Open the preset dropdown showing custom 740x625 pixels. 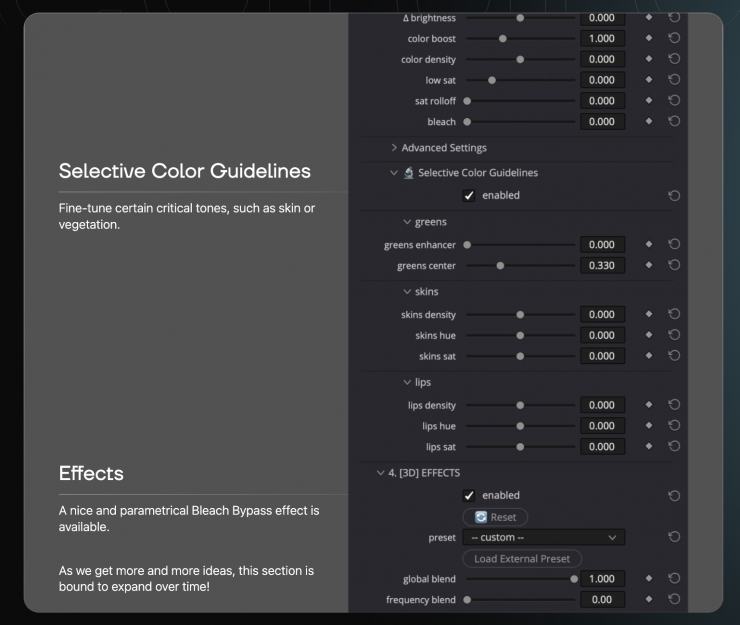click(544, 538)
